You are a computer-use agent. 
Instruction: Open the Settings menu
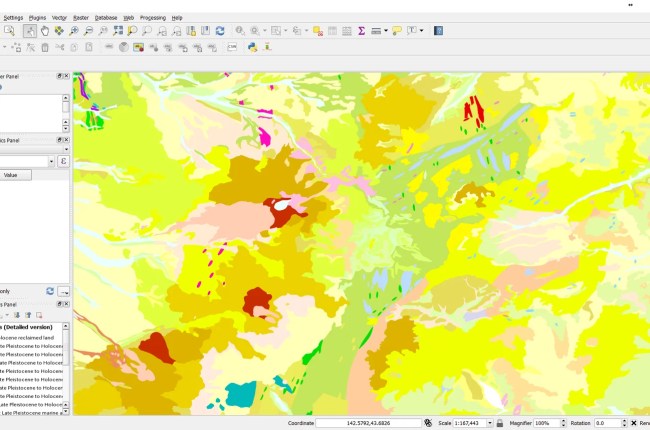point(13,18)
